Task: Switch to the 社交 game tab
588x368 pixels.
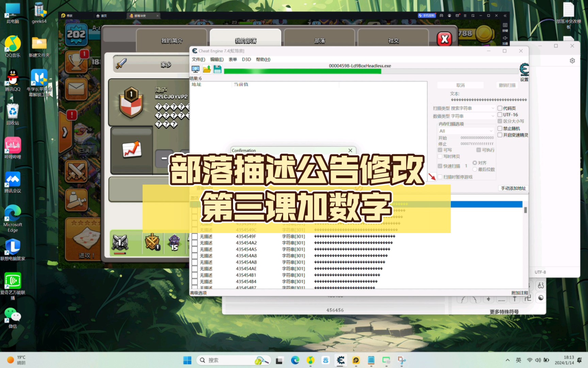Action: point(393,41)
